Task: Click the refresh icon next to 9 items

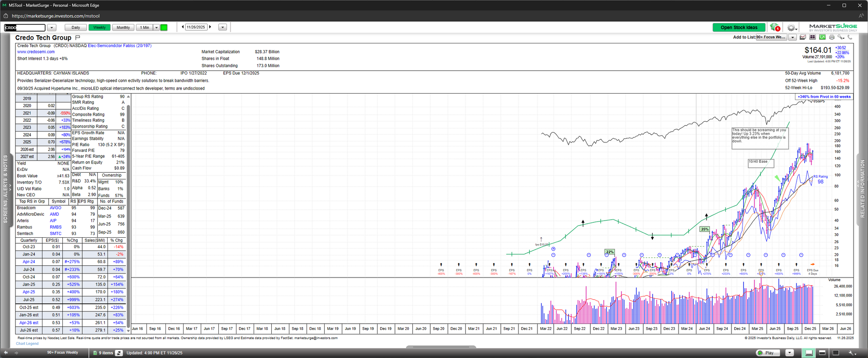Action: coord(119,353)
